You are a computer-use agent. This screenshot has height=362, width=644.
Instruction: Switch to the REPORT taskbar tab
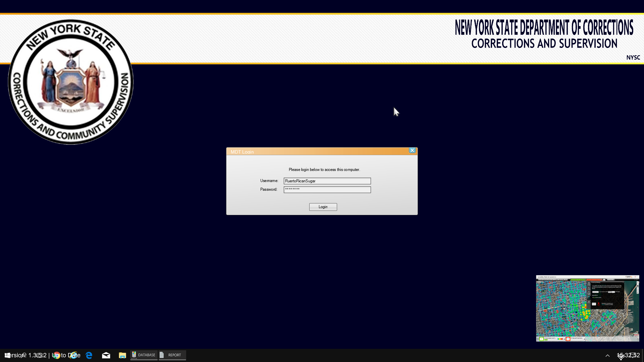(x=172, y=355)
